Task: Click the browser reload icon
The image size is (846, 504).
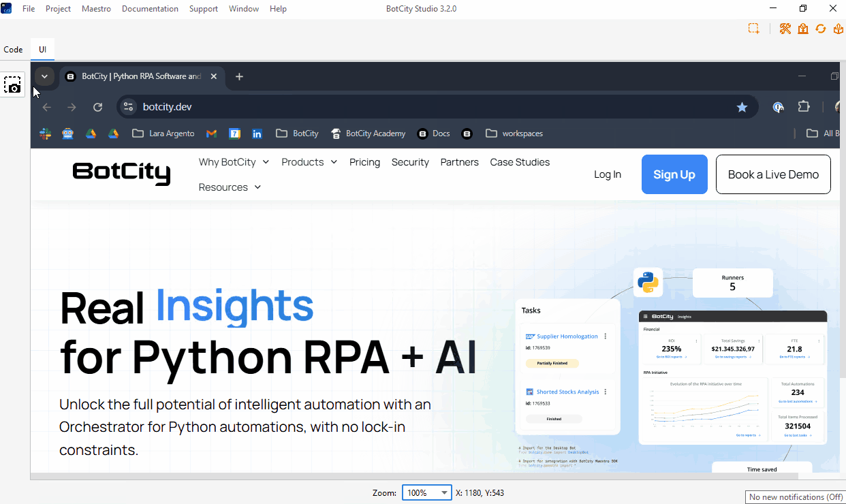Action: pos(97,107)
